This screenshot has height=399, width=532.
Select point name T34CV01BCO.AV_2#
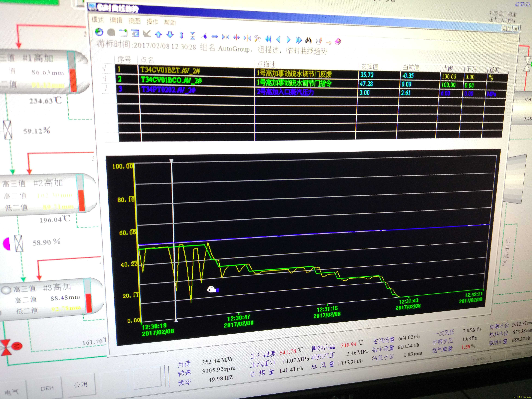(x=171, y=80)
